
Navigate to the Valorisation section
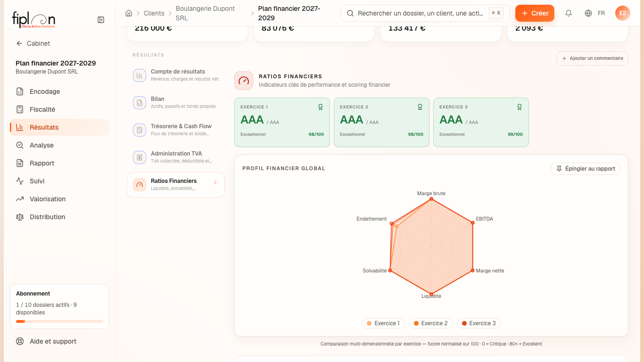[59, 199]
